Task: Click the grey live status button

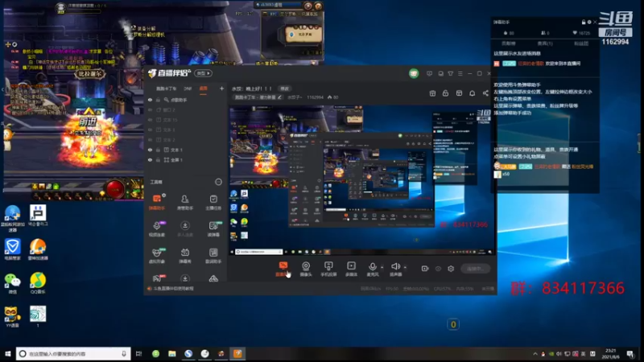Action: point(475,269)
